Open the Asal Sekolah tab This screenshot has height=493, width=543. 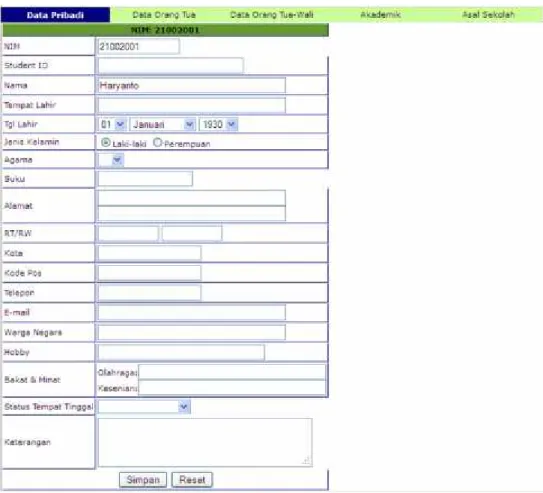(488, 15)
